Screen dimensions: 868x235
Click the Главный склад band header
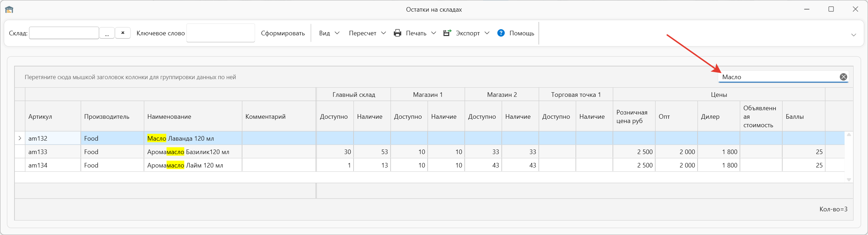click(354, 94)
